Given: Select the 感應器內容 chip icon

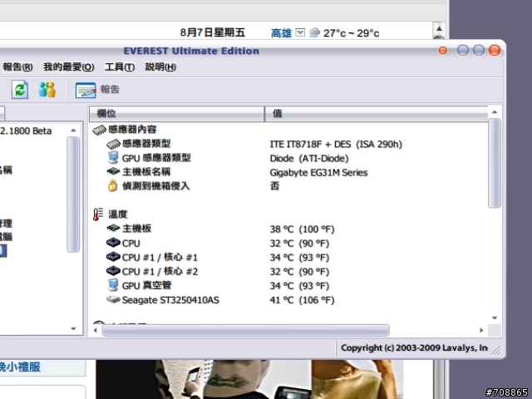Looking at the screenshot, I should click(x=100, y=130).
